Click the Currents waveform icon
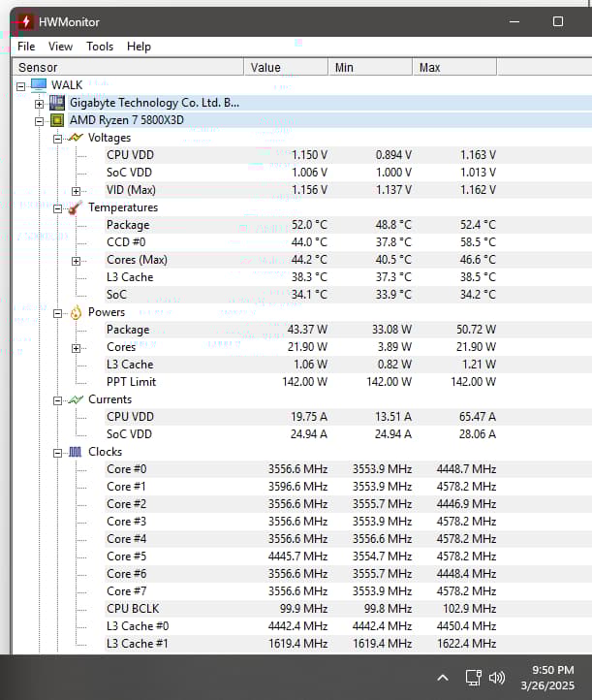This screenshot has width=592, height=700. [x=76, y=399]
